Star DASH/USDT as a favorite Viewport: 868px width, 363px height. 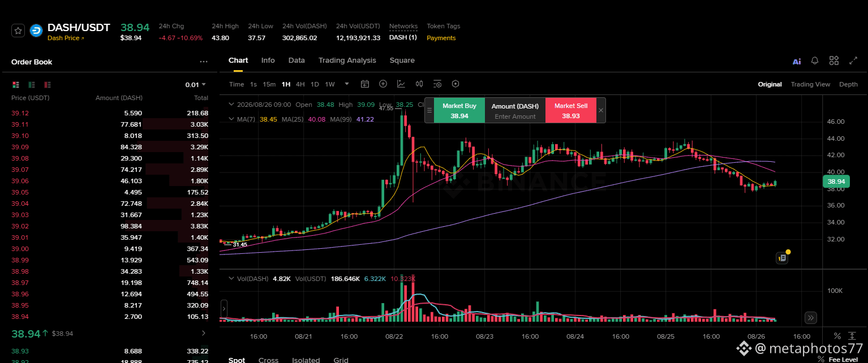point(18,31)
